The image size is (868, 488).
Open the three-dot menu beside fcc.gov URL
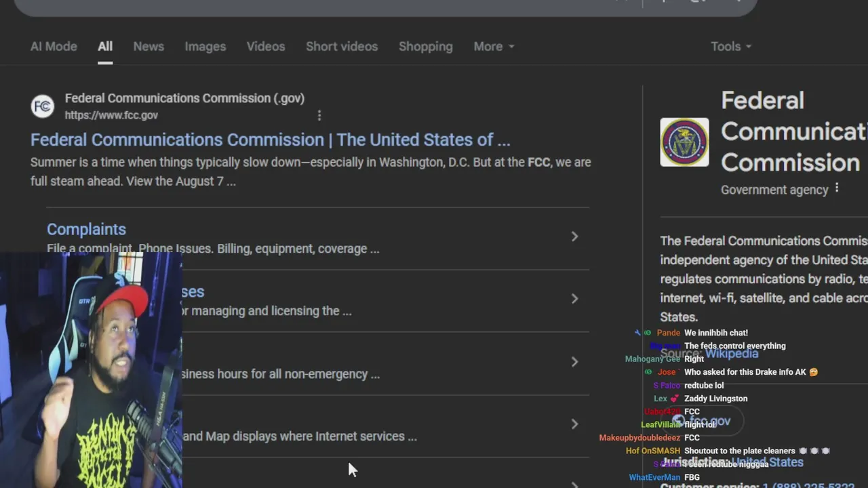click(319, 115)
